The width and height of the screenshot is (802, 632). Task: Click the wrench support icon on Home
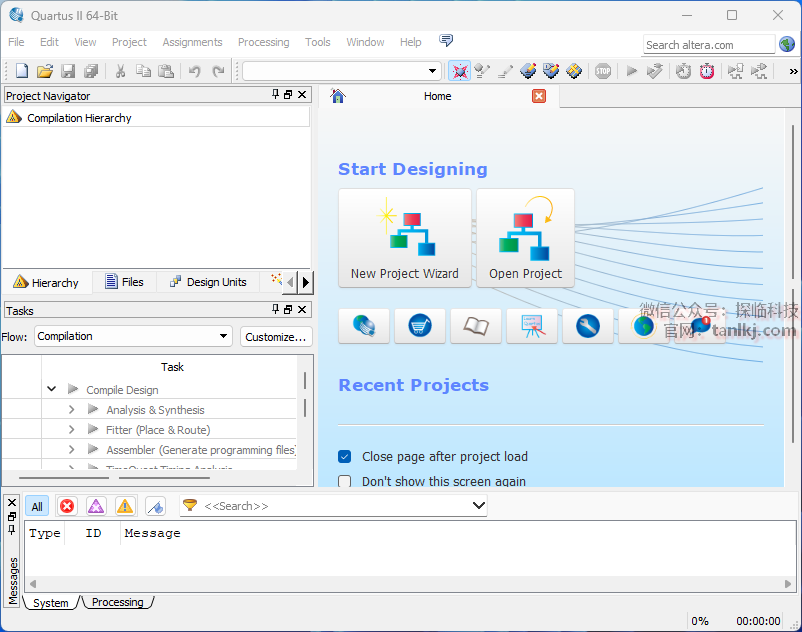(588, 326)
